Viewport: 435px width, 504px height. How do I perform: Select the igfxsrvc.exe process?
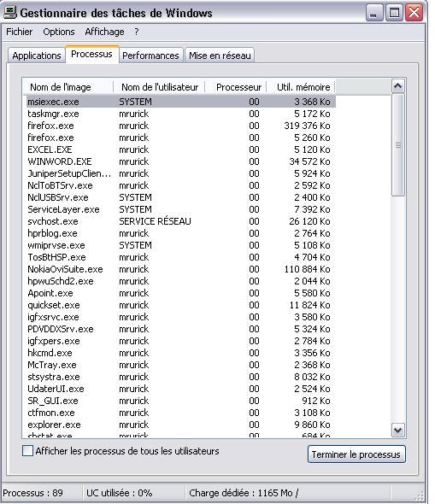[x=180, y=317]
